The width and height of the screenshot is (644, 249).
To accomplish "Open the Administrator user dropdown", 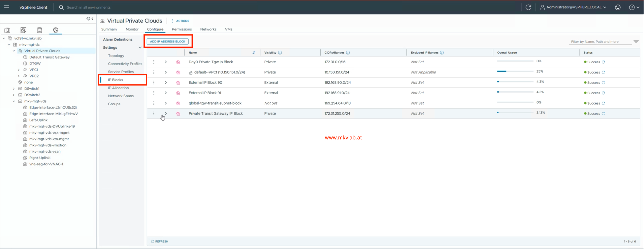I will (573, 7).
